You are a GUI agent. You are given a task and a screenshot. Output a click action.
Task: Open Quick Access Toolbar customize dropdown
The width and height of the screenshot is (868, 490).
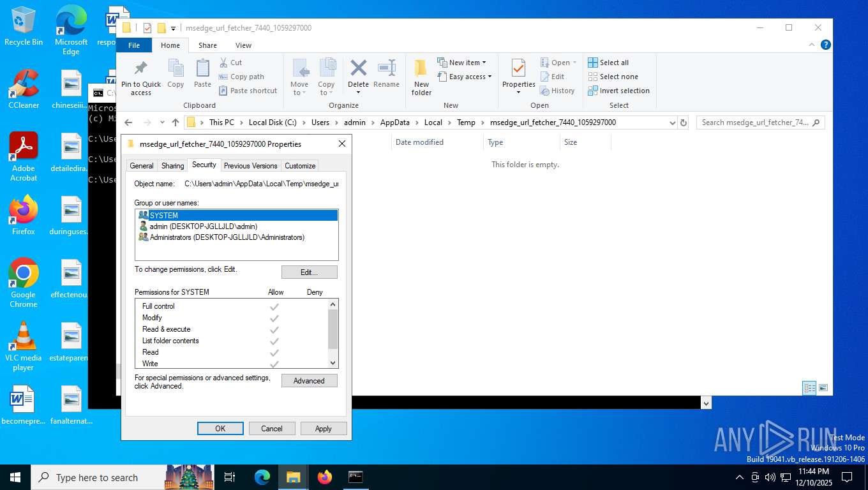click(x=173, y=28)
